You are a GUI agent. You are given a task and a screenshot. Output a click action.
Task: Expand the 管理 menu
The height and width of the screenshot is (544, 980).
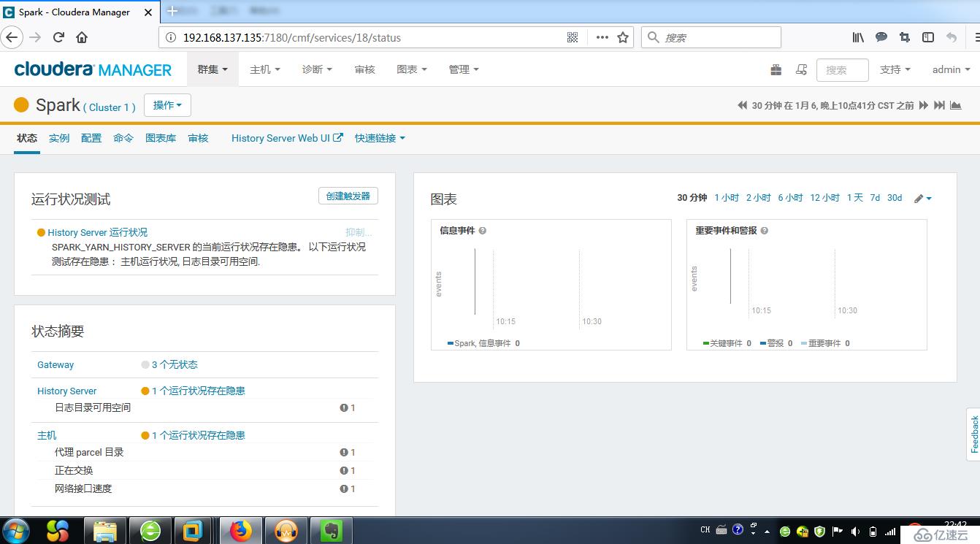pos(464,69)
